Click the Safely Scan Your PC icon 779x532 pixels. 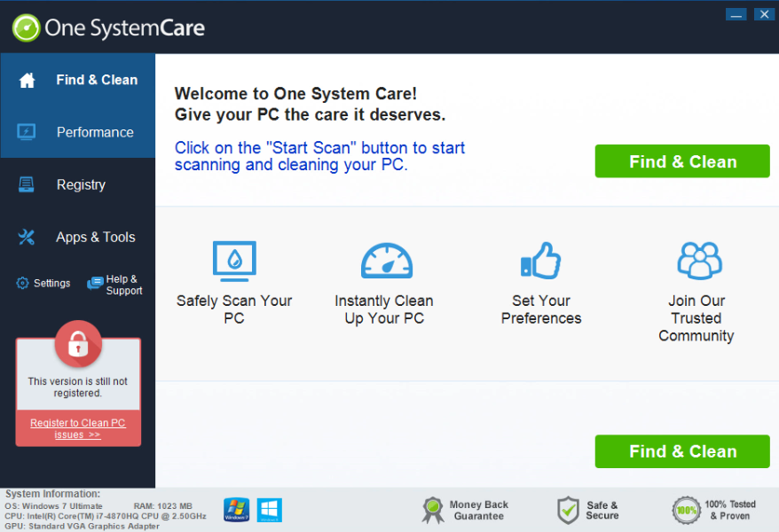[234, 261]
